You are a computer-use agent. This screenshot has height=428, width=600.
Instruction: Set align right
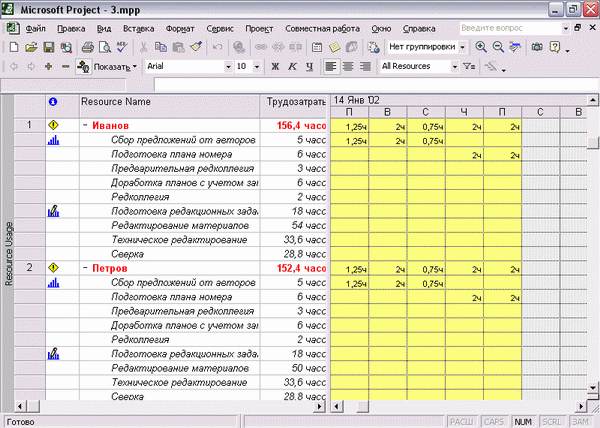click(365, 67)
